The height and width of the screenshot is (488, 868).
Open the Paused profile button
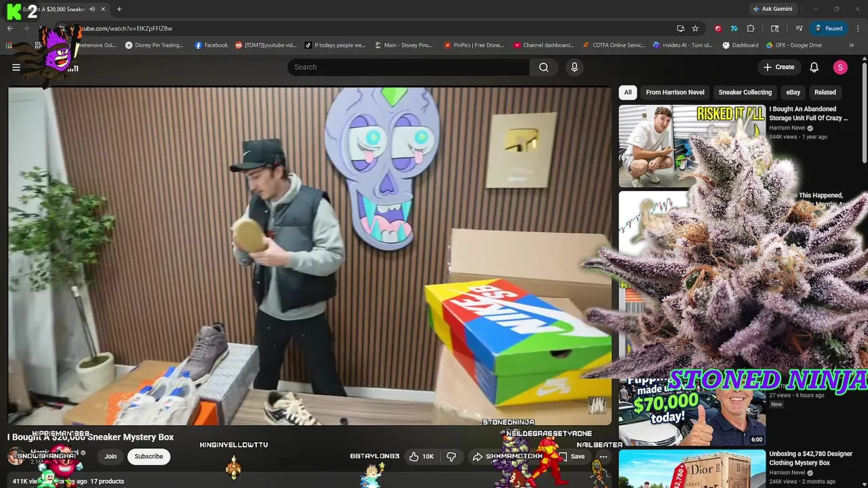click(829, 28)
